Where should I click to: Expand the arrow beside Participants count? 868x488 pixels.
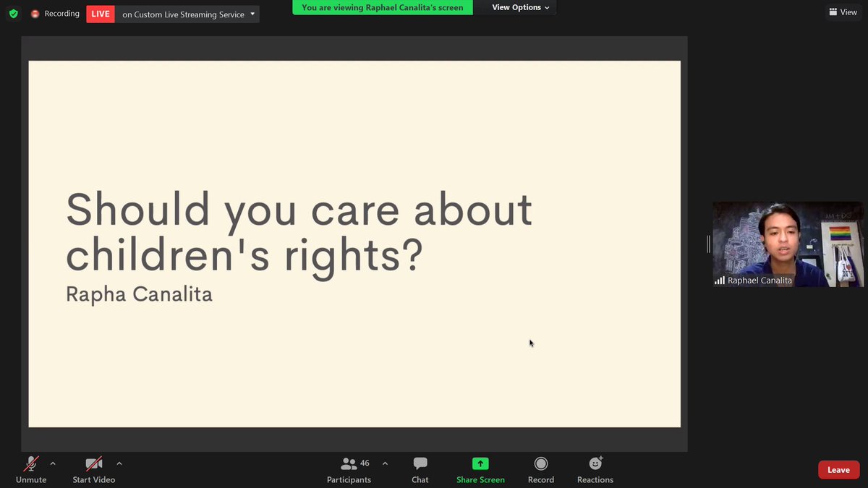pos(385,463)
